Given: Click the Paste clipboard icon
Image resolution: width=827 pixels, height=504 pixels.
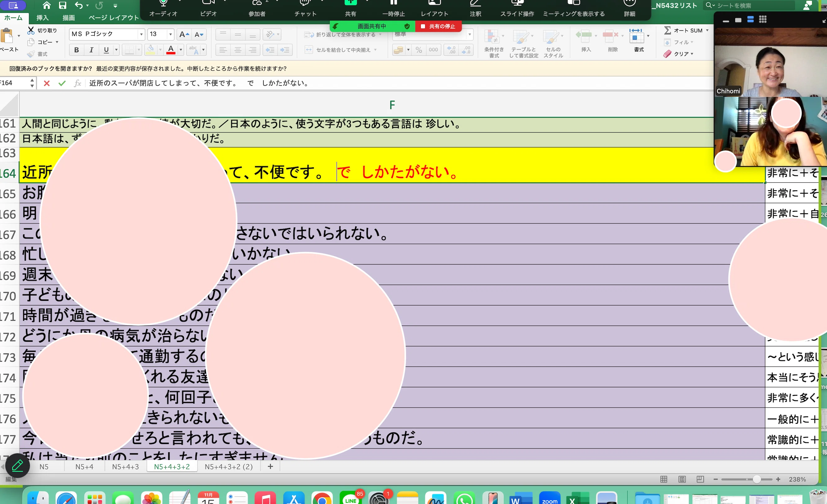Looking at the screenshot, I should tap(7, 36).
